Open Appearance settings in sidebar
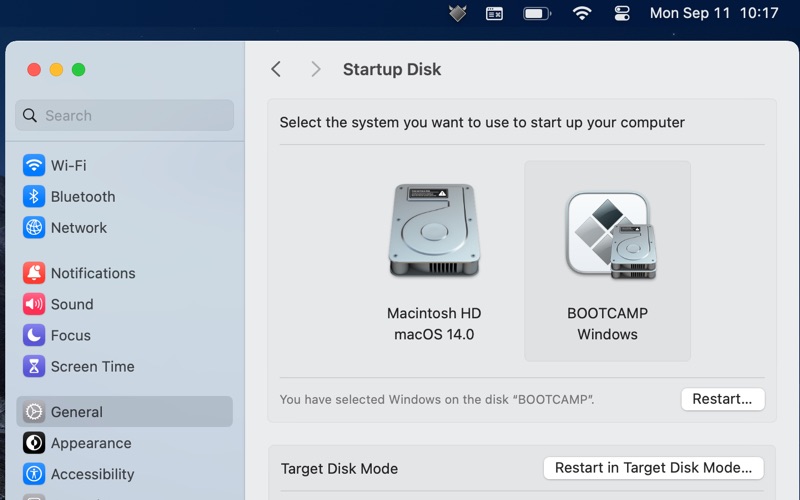The height and width of the screenshot is (500, 800). pos(124,443)
